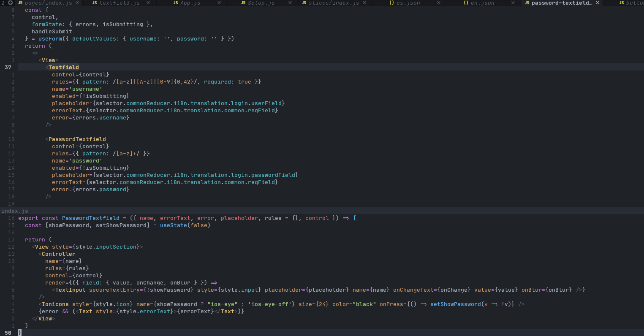Viewport: 644px width, 336px height.
Task: Click the highlighted Textfield tag on line 37
Action: tap(64, 67)
